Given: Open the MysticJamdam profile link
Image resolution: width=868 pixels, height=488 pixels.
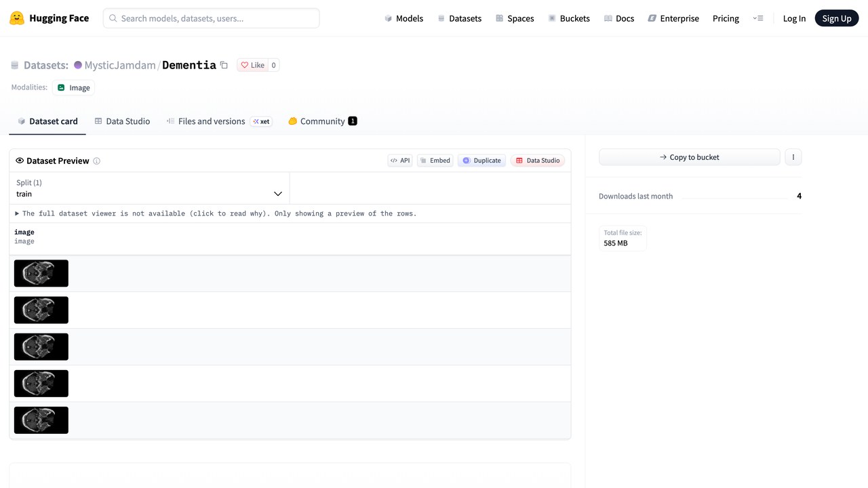Looking at the screenshot, I should pyautogui.click(x=120, y=65).
